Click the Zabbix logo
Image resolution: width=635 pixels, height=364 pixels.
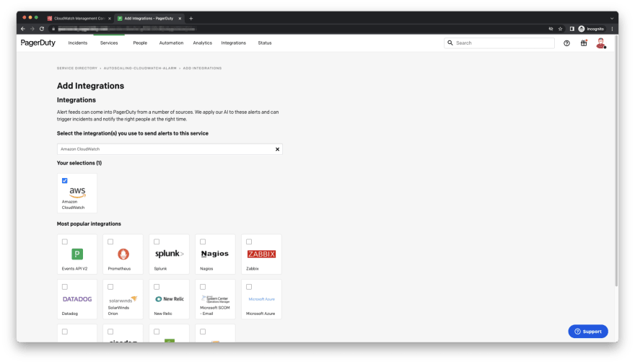point(261,254)
